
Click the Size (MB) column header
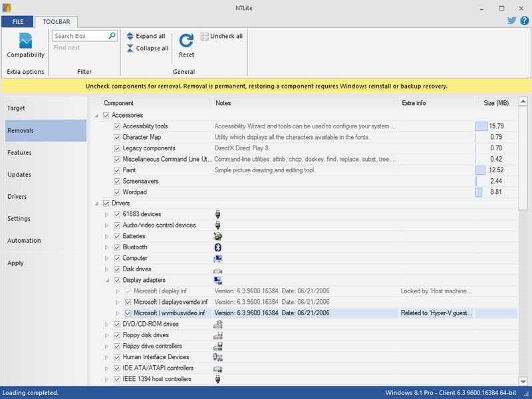[495, 103]
